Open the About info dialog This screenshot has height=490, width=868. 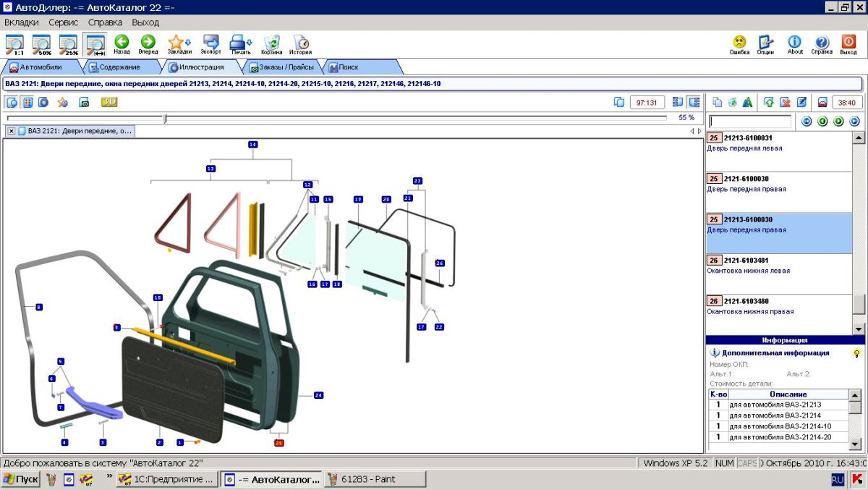pos(795,45)
